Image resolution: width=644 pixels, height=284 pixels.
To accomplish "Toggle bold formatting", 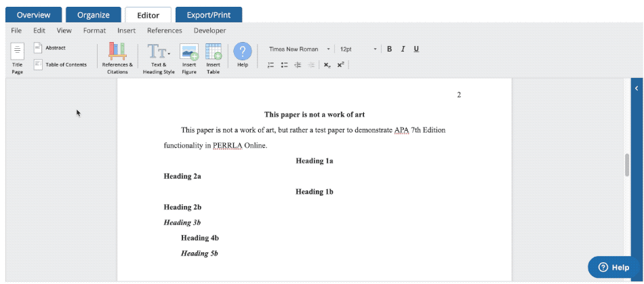I will coord(389,49).
